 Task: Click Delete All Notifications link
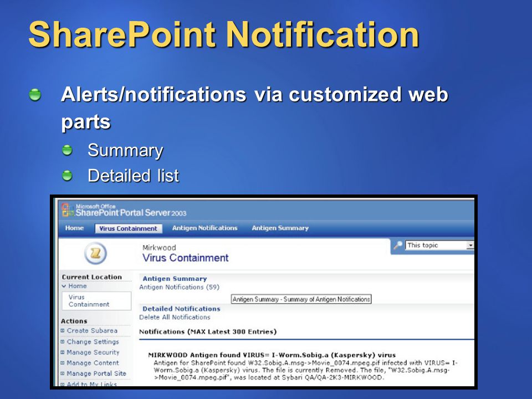pyautogui.click(x=175, y=317)
